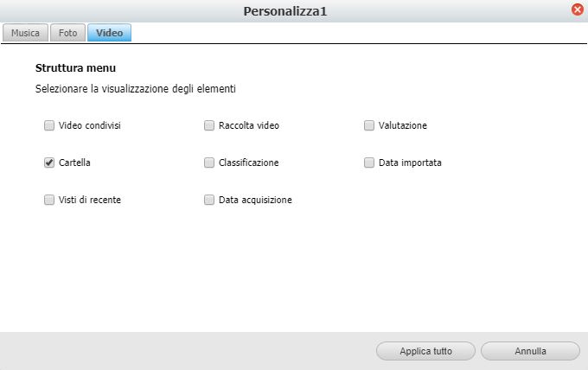Select the Video tab

tap(109, 33)
